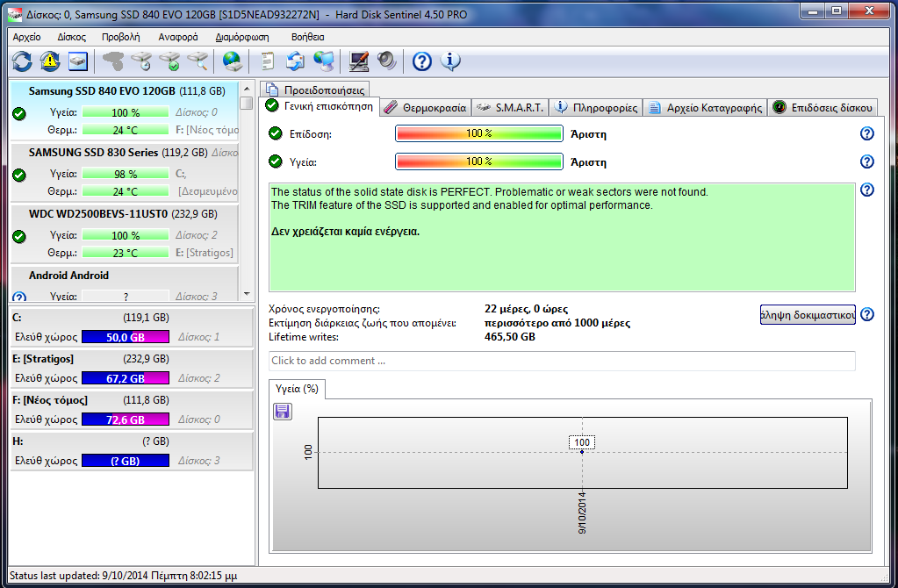Select the WDC WD2500BEVS-11UST0 disk entry
Viewport: 898px width, 588px height.
coord(125,233)
